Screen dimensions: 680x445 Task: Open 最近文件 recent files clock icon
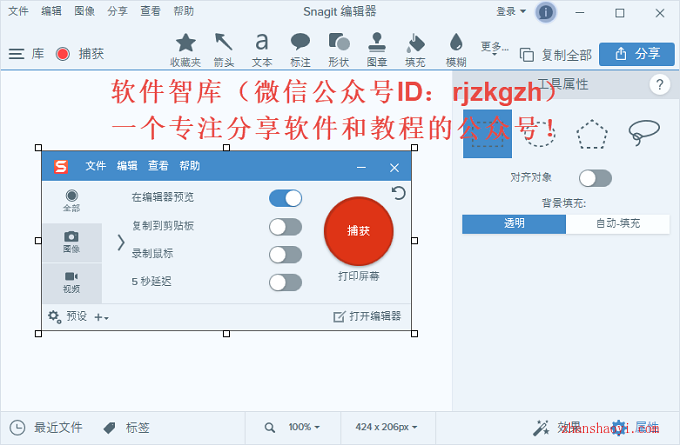(17, 428)
